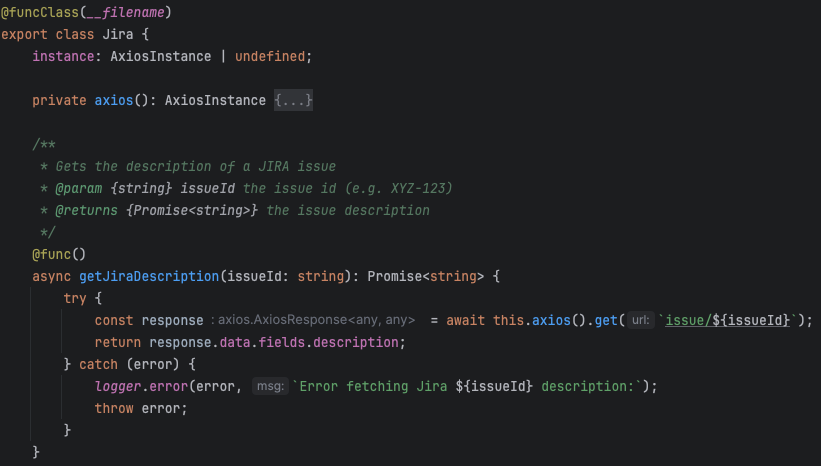This screenshot has height=466, width=821.
Task: Click the Promise<string> return type in method signature
Action: [x=426, y=276]
